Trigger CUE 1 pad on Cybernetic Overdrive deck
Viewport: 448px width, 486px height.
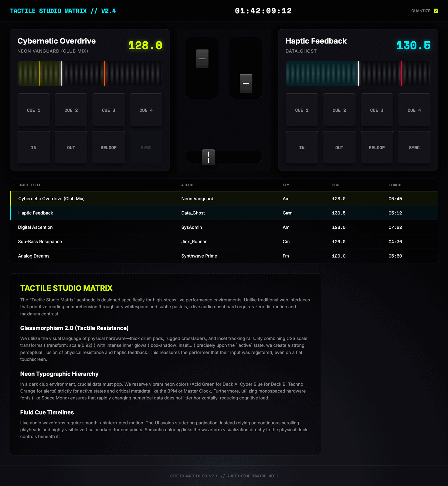34,110
